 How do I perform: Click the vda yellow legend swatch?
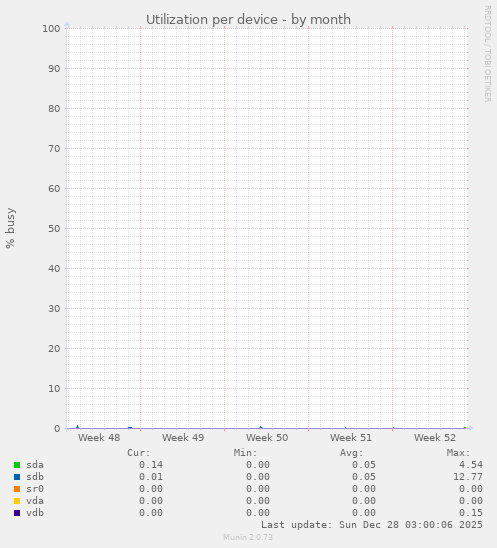tap(17, 501)
